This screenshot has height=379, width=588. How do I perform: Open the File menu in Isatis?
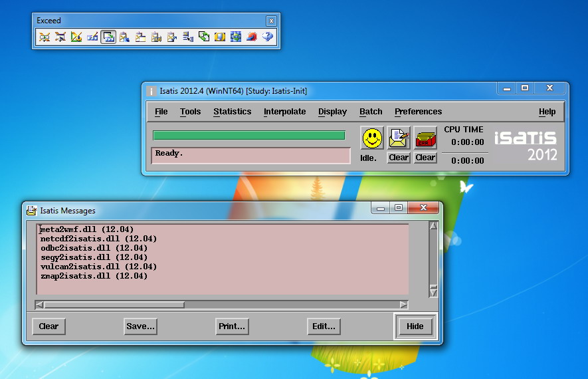(161, 112)
